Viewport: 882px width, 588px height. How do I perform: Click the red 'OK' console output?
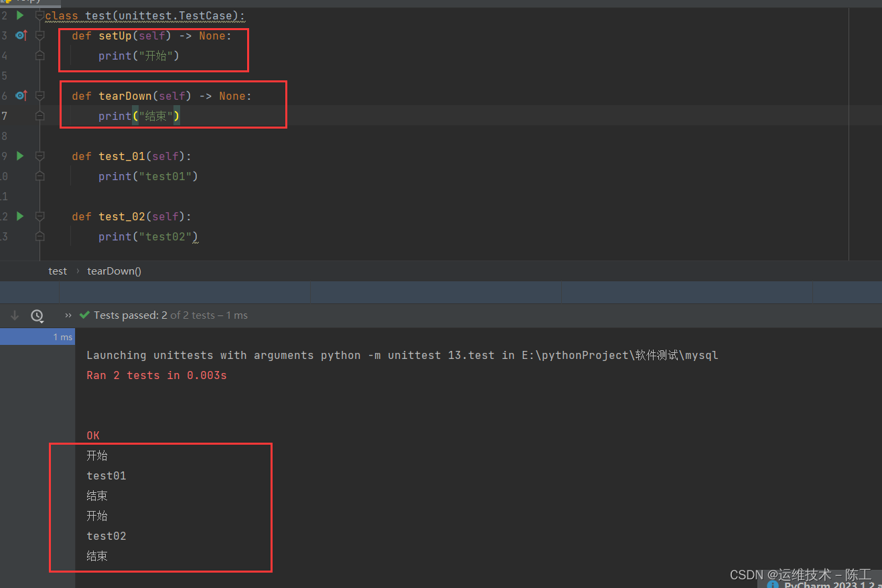point(93,436)
